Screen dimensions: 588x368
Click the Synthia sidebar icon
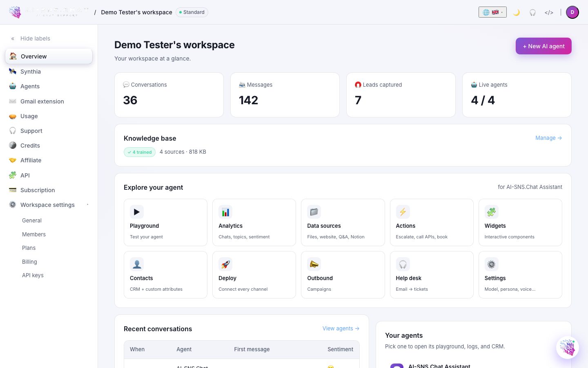click(13, 72)
